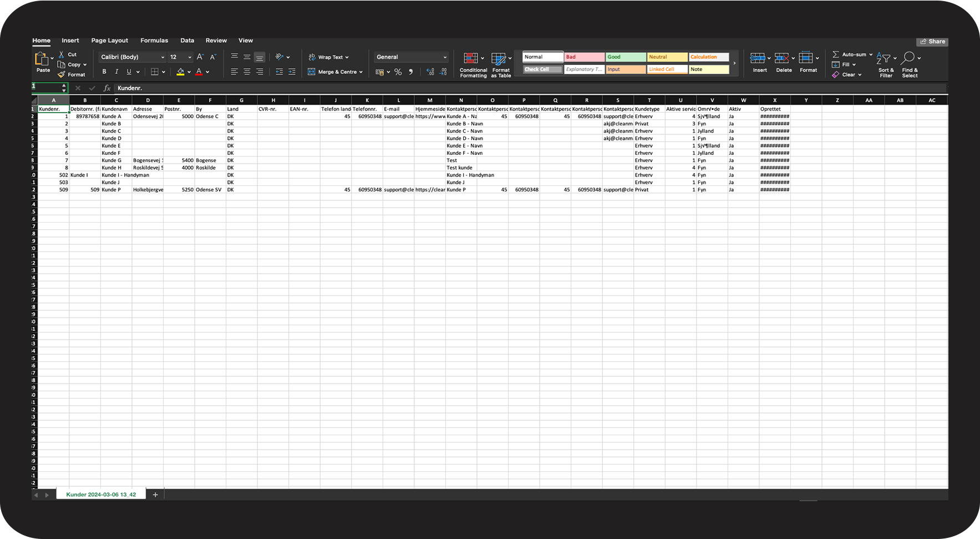Toggle top vertical alignment

click(234, 57)
